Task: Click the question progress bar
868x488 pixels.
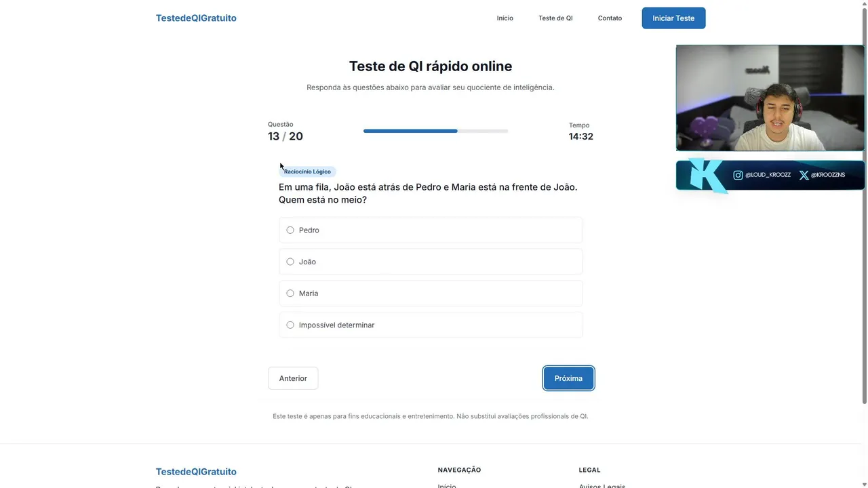Action: (x=435, y=131)
